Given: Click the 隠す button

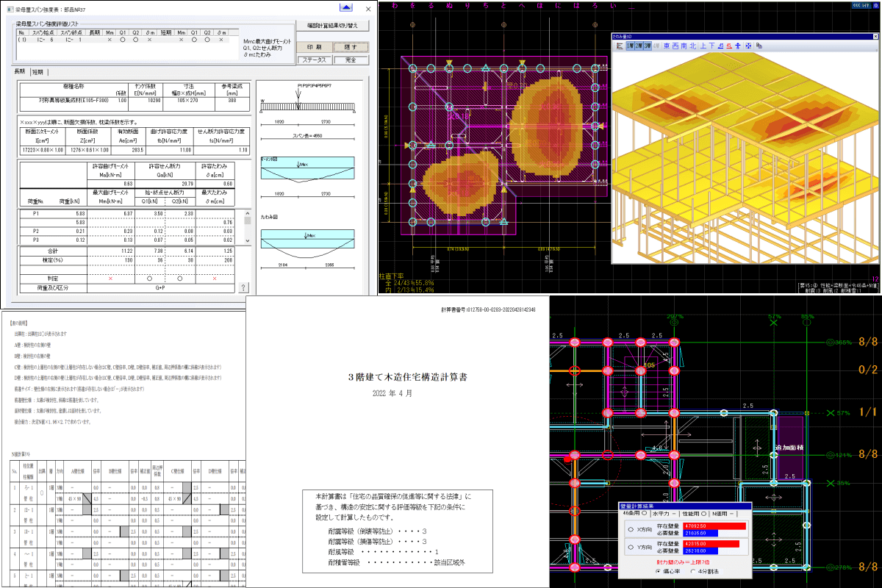Looking at the screenshot, I should click(x=350, y=46).
